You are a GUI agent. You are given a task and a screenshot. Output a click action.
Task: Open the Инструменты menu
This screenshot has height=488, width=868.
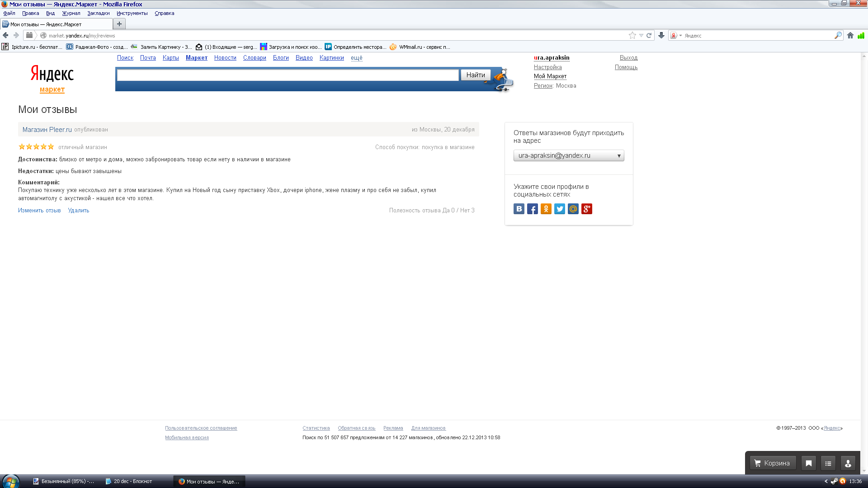(x=132, y=13)
